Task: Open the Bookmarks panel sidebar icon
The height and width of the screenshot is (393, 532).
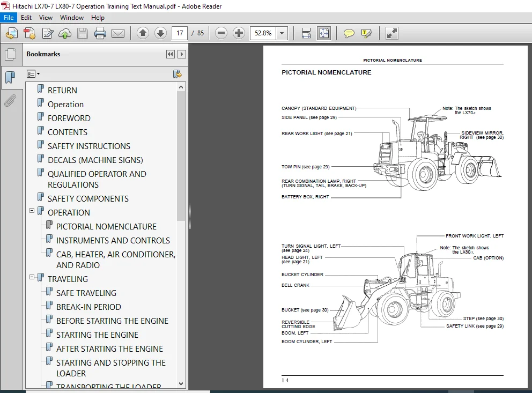Action: pos(11,77)
